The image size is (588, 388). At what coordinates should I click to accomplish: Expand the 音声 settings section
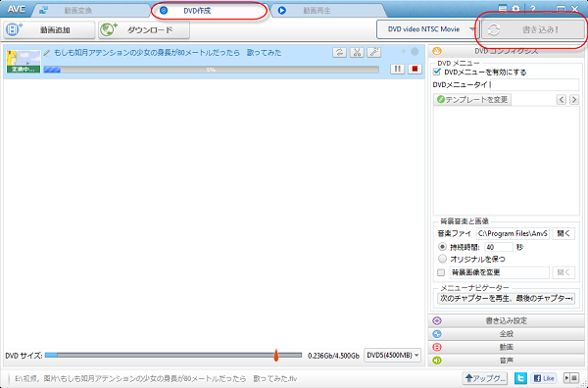point(506,361)
